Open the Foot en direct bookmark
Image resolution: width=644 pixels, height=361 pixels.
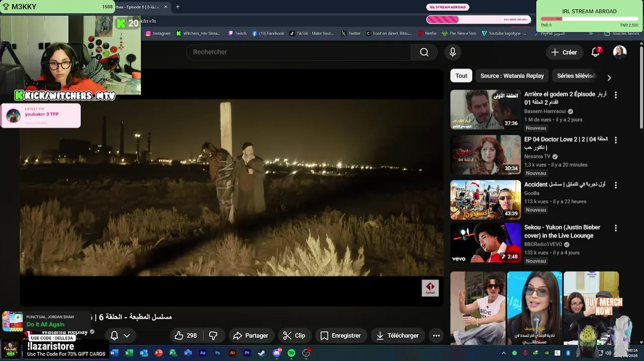389,34
